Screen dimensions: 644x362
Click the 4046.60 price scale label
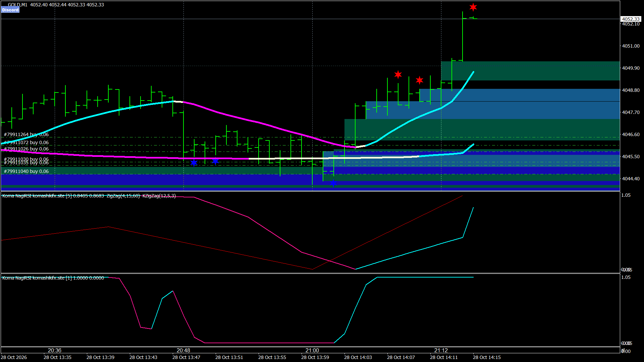pyautogui.click(x=631, y=134)
